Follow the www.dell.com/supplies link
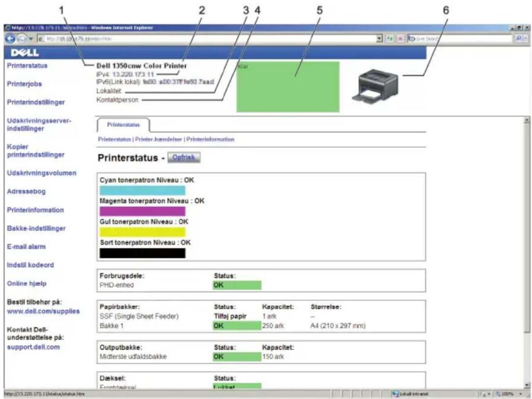Viewport: 532px width, 399px height. click(x=43, y=311)
